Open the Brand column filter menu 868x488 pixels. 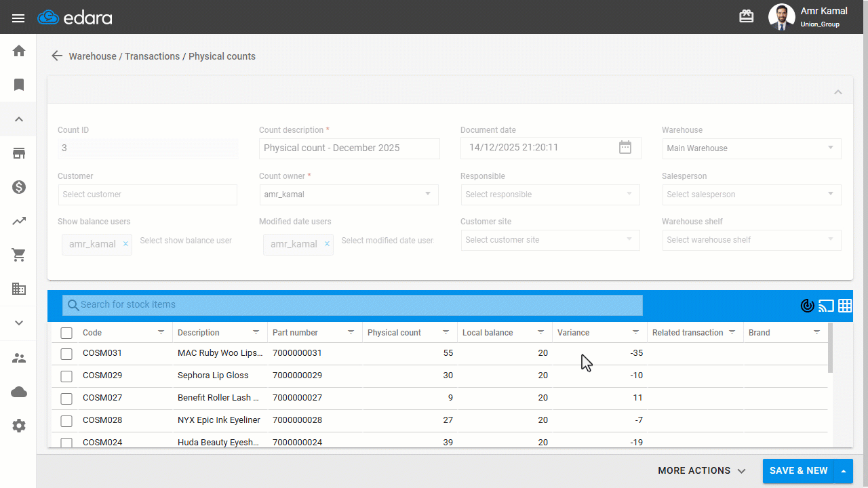tap(816, 332)
